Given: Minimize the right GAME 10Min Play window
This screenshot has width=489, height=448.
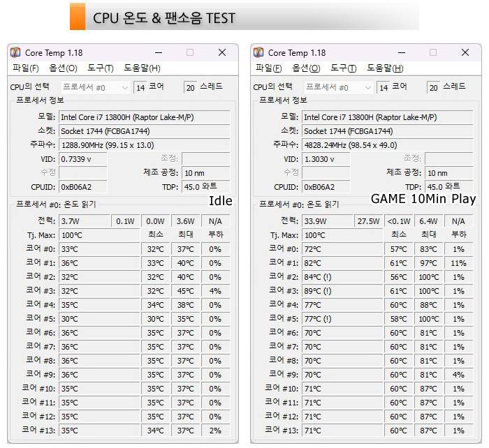Looking at the screenshot, I should pyautogui.click(x=402, y=52).
